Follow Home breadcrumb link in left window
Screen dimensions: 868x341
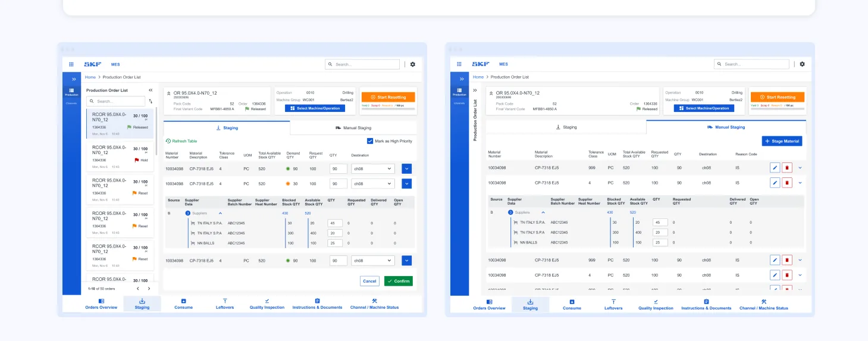(x=90, y=77)
